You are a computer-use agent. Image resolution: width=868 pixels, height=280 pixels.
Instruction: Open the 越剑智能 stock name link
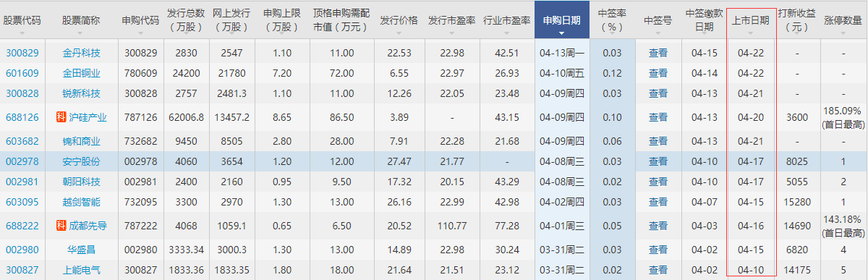point(81,202)
